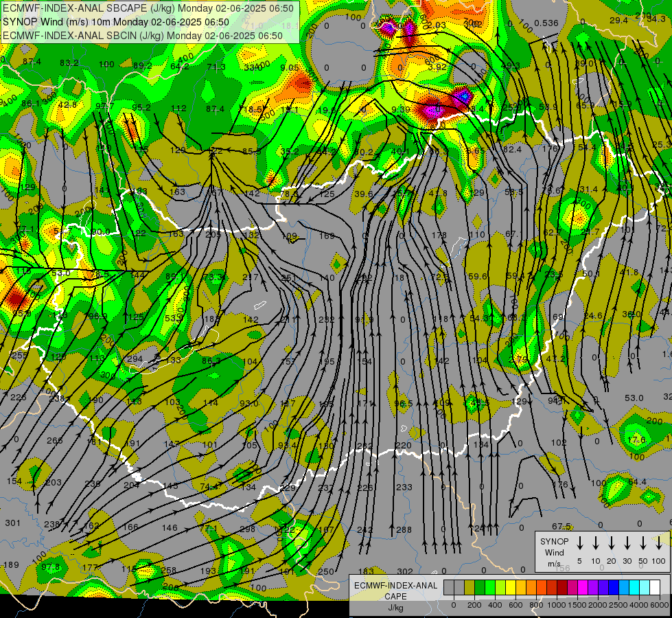Screen dimensions: 672x618
Task: Click the 294 value on the map
Action: (135, 358)
